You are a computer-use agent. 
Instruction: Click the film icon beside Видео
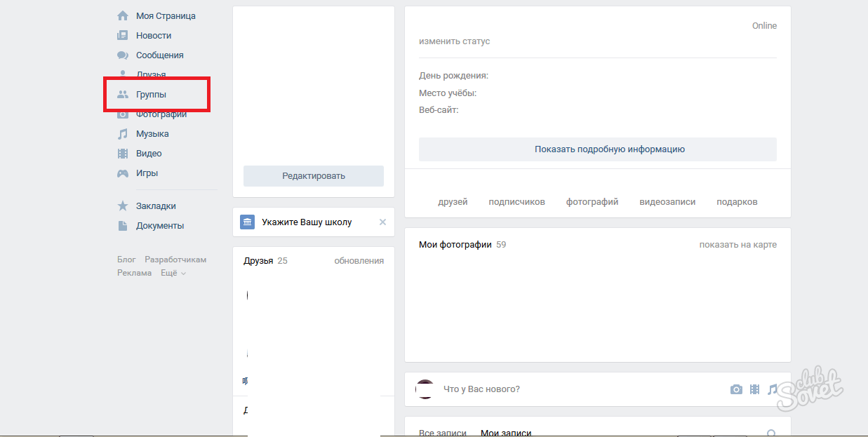123,153
